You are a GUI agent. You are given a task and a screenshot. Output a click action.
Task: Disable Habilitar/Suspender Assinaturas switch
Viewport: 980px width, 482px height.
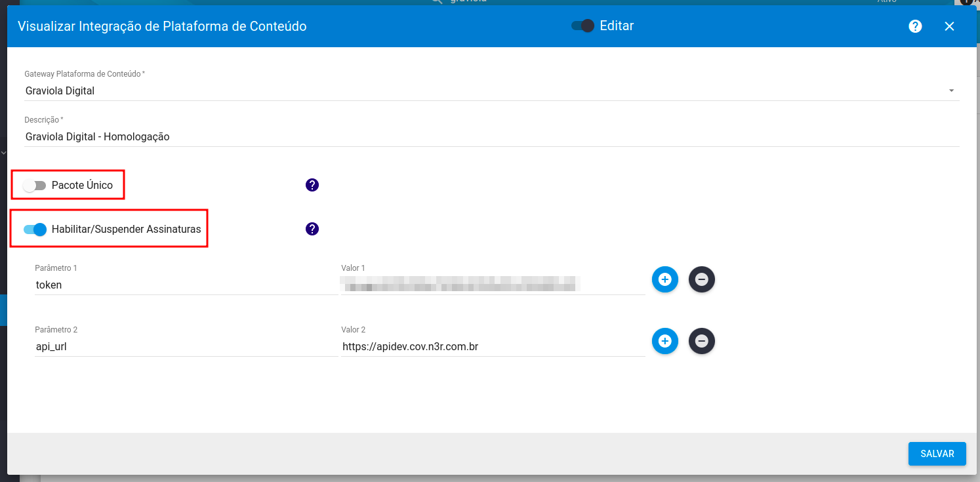[35, 230]
